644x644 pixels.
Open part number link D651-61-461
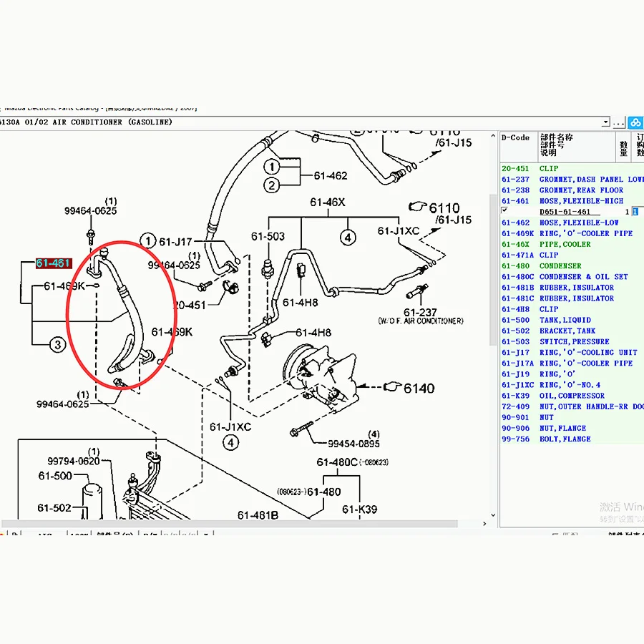565,212
